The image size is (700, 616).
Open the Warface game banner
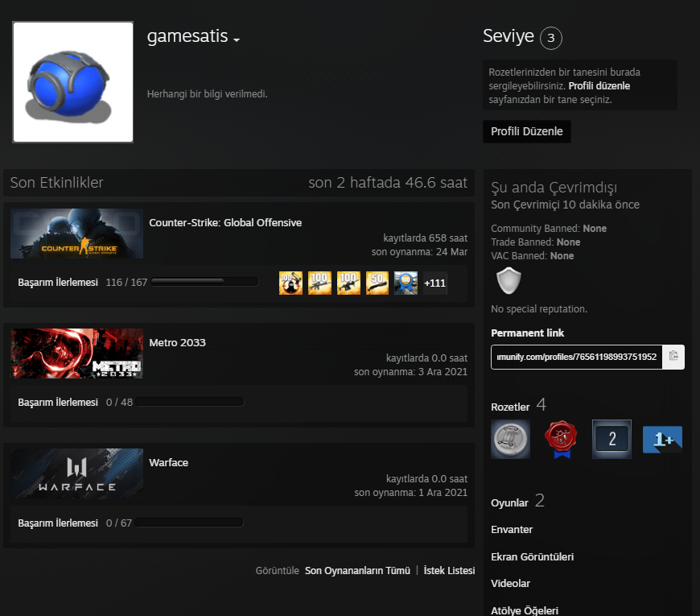[x=76, y=473]
